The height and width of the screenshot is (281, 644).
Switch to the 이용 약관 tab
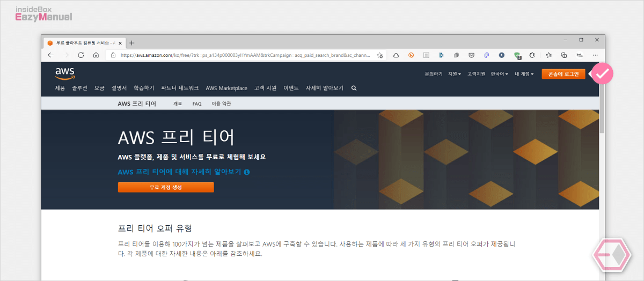click(x=222, y=104)
